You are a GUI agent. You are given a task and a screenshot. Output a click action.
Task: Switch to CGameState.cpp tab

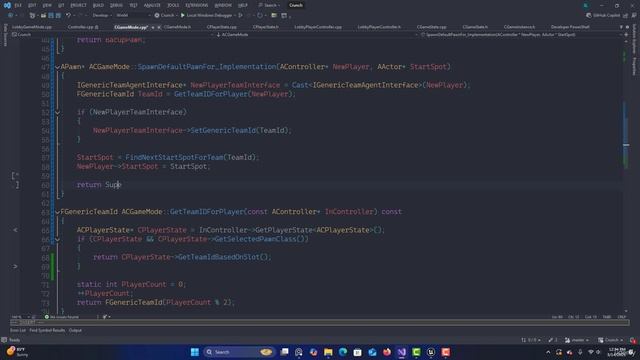tap(431, 27)
